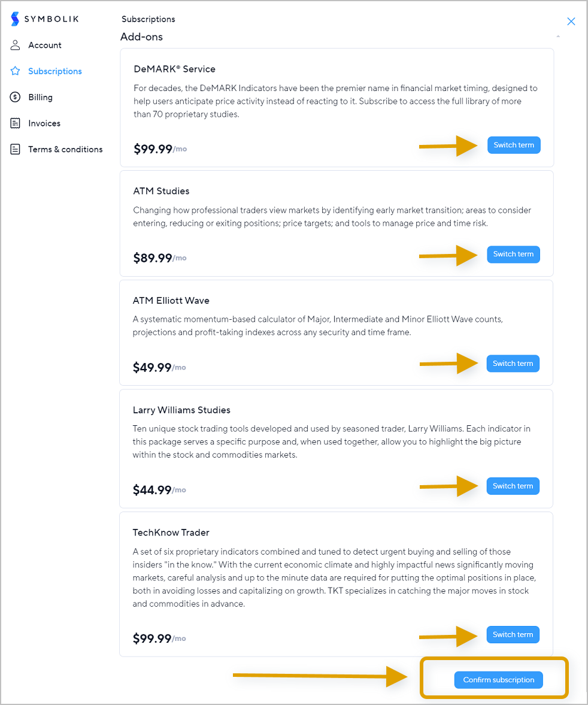View Terms & conditions
This screenshot has height=705, width=588.
click(65, 149)
